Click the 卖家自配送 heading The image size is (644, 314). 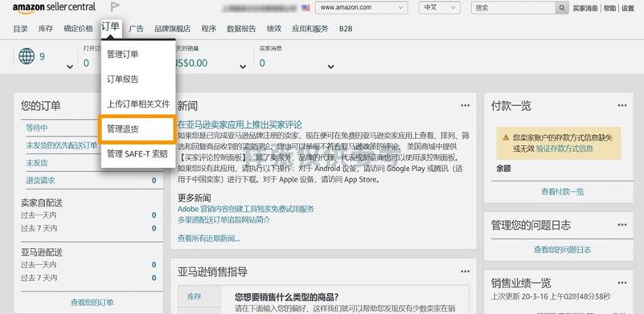(42, 202)
